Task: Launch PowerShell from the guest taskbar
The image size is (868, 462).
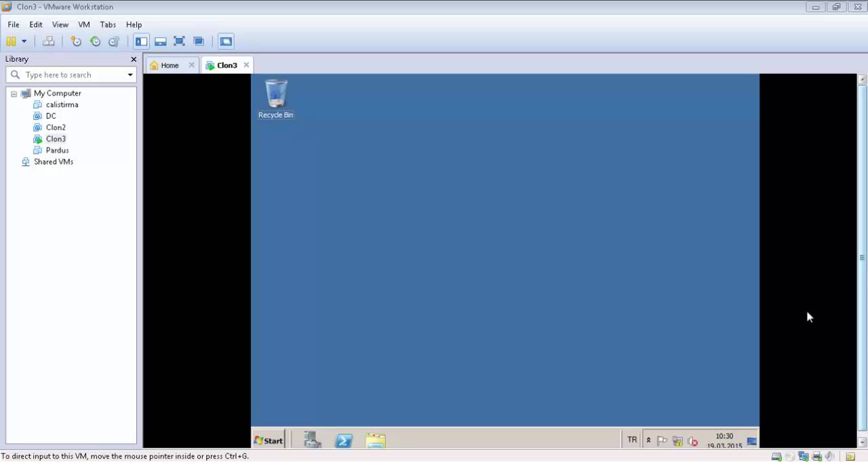Action: 344,440
